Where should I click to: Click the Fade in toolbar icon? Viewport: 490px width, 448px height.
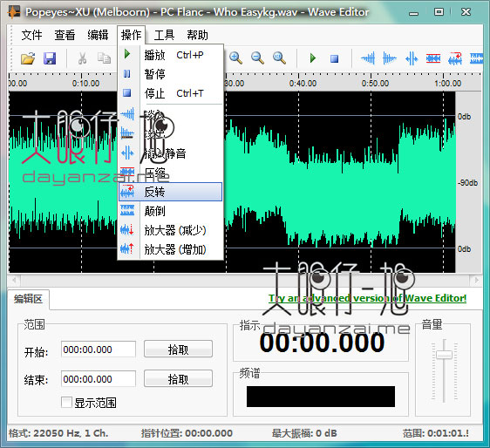tap(368, 58)
